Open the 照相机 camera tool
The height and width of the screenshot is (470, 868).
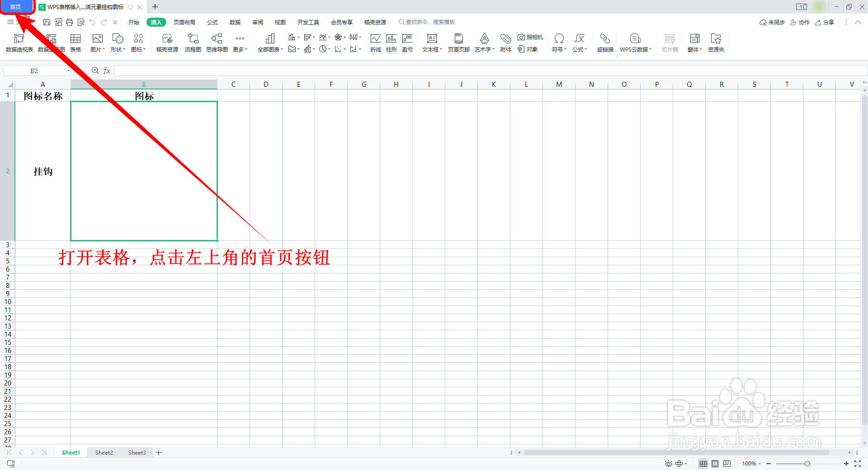pos(530,38)
